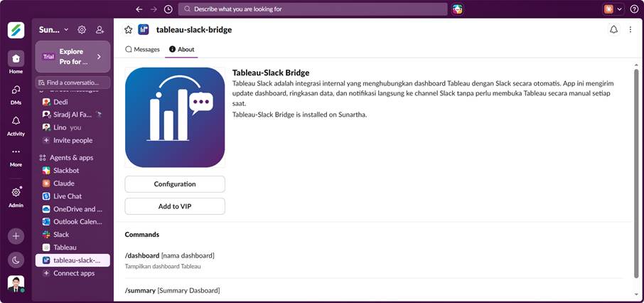Image resolution: width=644 pixels, height=303 pixels.
Task: Click the tableau-slack-bridge icon in the header
Action: coord(144,30)
